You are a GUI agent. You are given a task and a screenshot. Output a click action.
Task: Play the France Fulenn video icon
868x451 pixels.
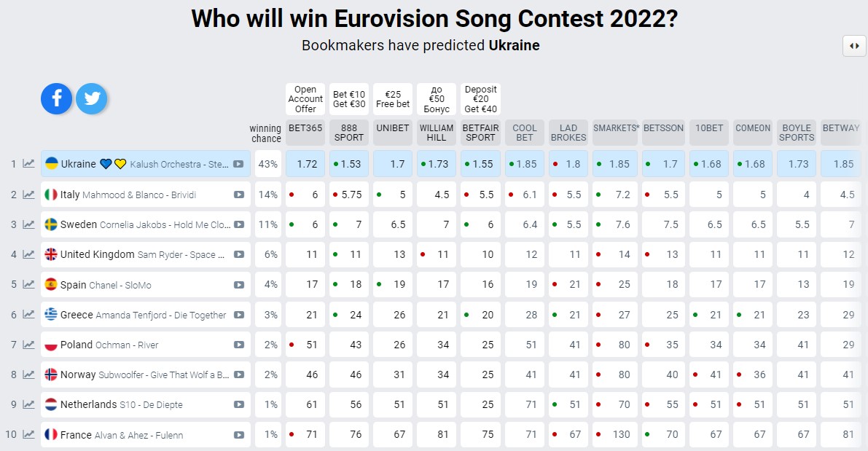238,435
